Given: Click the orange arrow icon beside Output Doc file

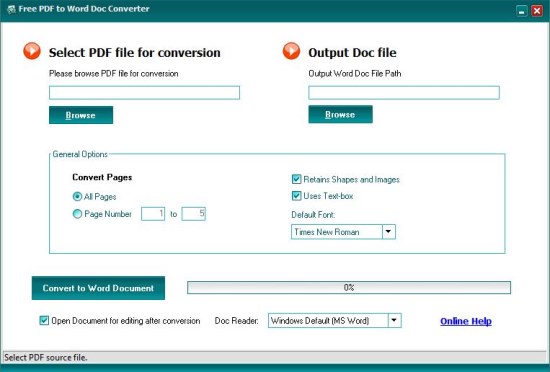Looking at the screenshot, I should tap(291, 51).
